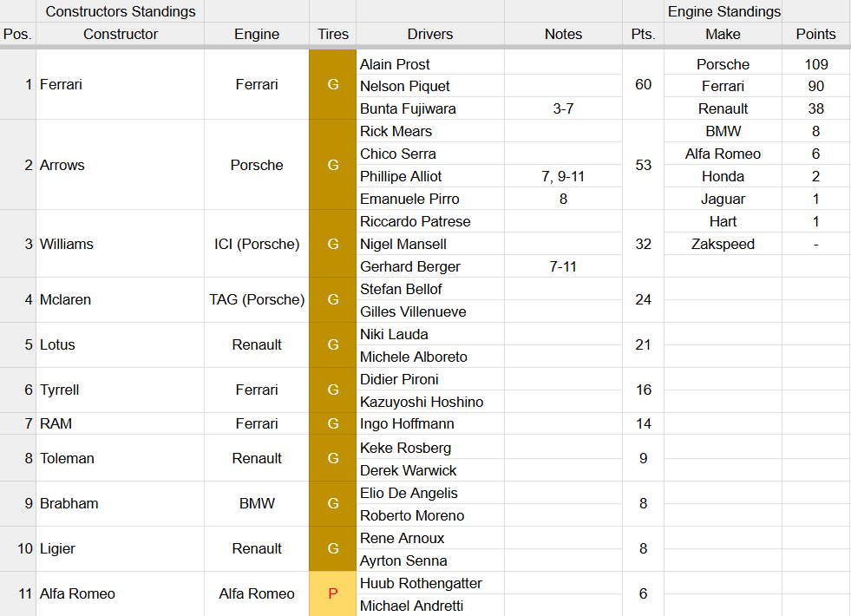The height and width of the screenshot is (616, 851).
Task: Click the "Tires" column header cell
Action: coord(333,34)
